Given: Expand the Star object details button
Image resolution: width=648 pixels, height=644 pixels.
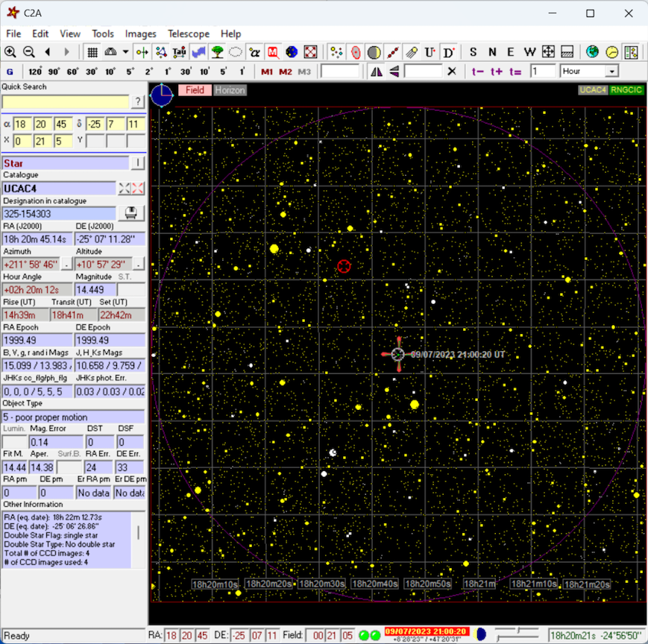Looking at the screenshot, I should coord(138,162).
